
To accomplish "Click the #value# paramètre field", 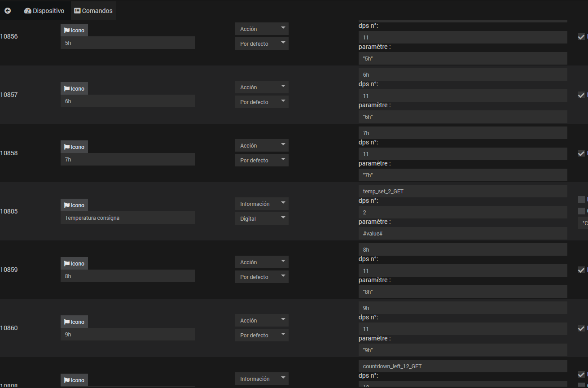I will pyautogui.click(x=462, y=234).
